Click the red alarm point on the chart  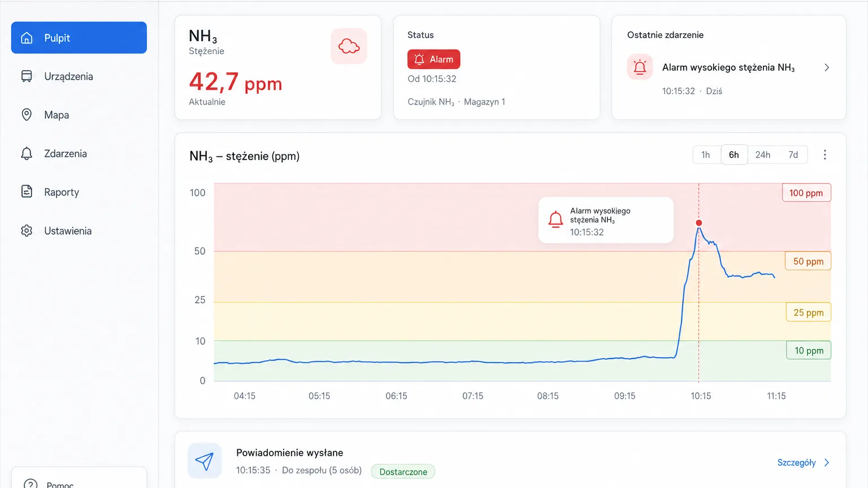(699, 223)
